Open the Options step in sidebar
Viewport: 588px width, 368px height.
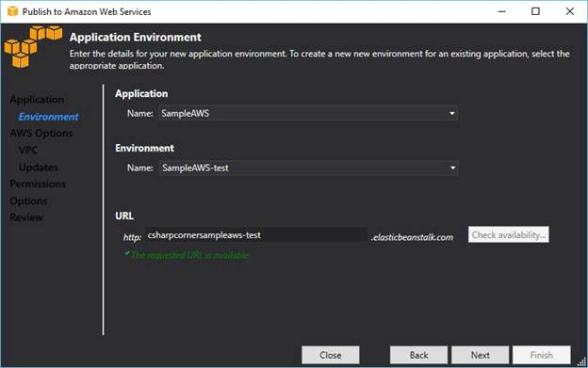pyautogui.click(x=28, y=201)
